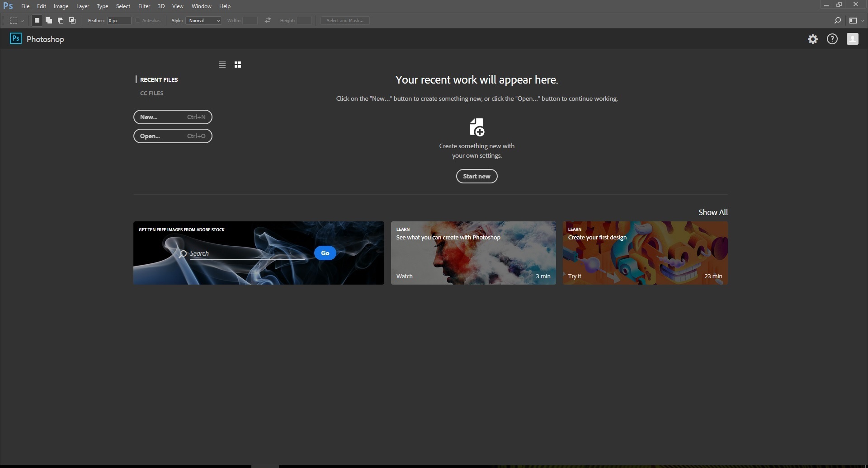Image resolution: width=868 pixels, height=468 pixels.
Task: Click the Show All link
Action: coord(713,212)
